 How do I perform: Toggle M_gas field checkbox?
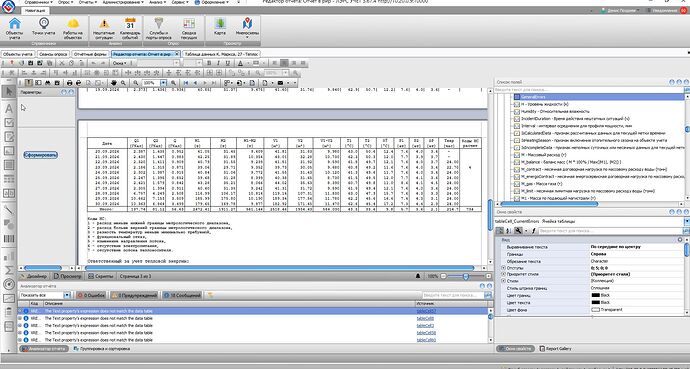[517, 183]
